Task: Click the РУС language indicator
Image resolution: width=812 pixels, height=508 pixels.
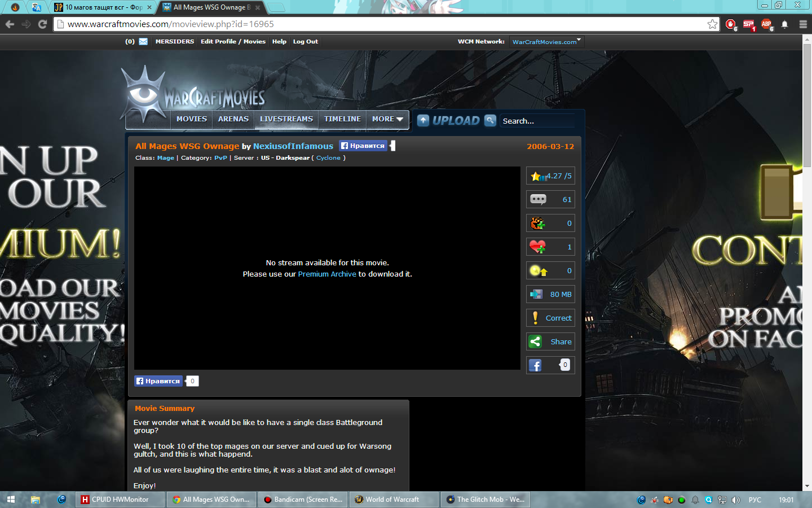Action: tap(755, 500)
